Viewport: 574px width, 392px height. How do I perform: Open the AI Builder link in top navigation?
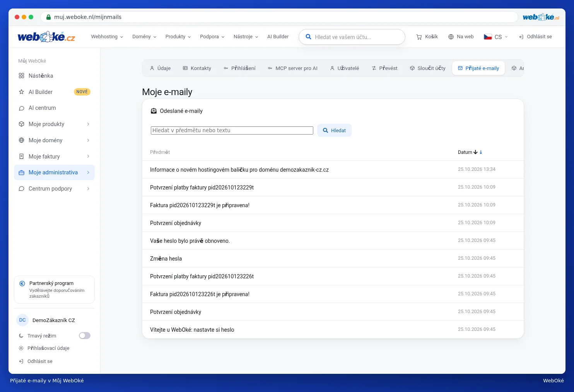tap(278, 37)
